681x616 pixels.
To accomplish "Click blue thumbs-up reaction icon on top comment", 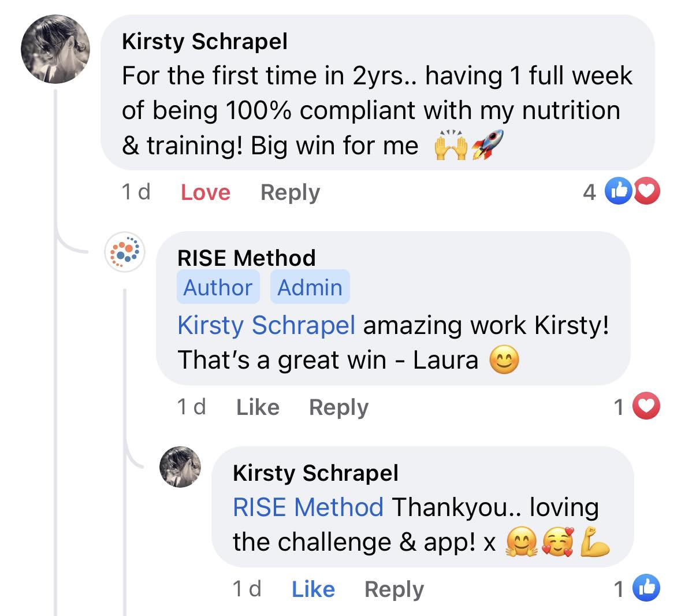I will pyautogui.click(x=619, y=191).
